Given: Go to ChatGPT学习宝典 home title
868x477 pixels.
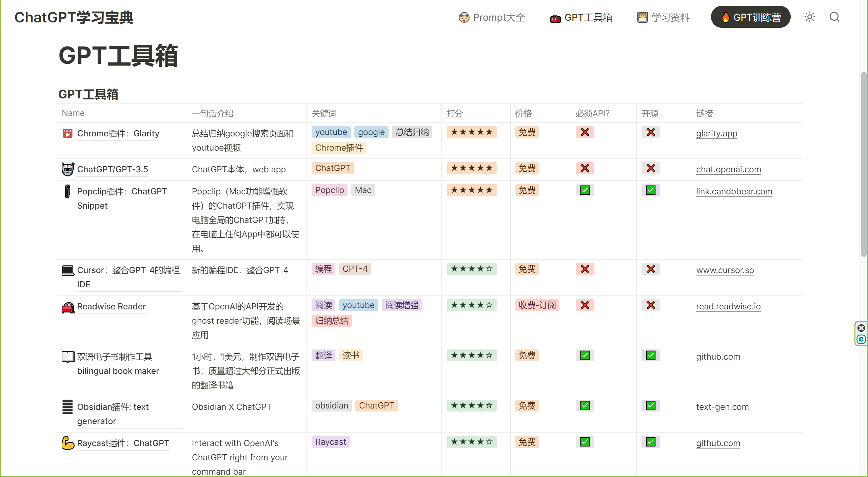Looking at the screenshot, I should click(x=74, y=17).
